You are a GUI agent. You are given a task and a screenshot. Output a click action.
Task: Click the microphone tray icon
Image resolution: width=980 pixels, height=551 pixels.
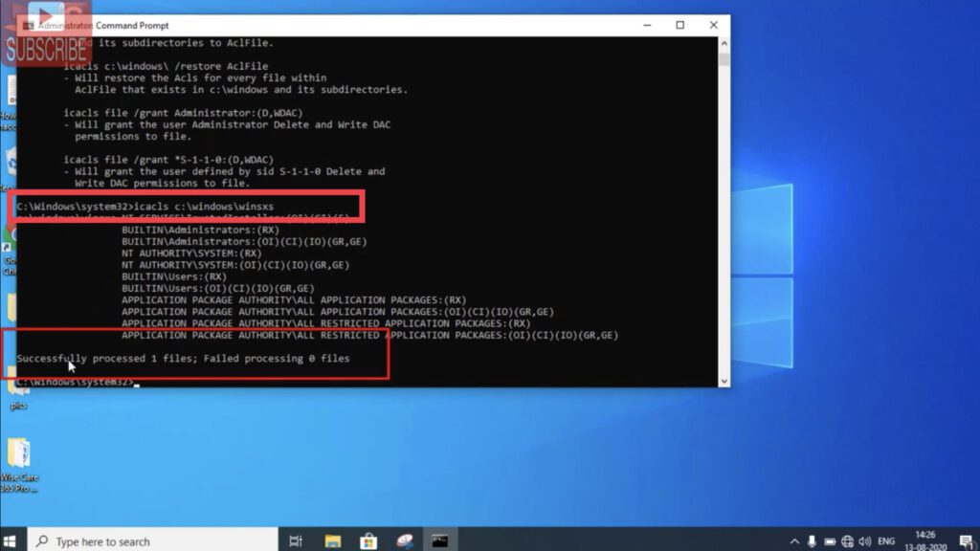[812, 541]
